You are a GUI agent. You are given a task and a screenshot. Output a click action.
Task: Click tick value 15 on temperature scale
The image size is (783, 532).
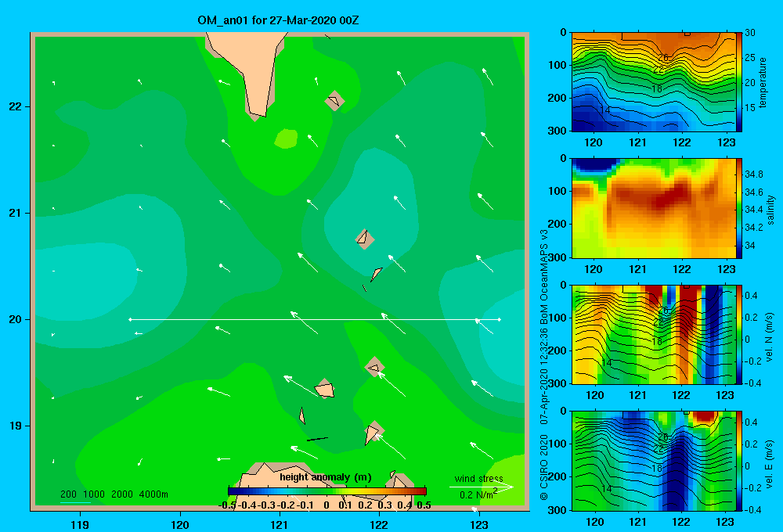tap(750, 108)
